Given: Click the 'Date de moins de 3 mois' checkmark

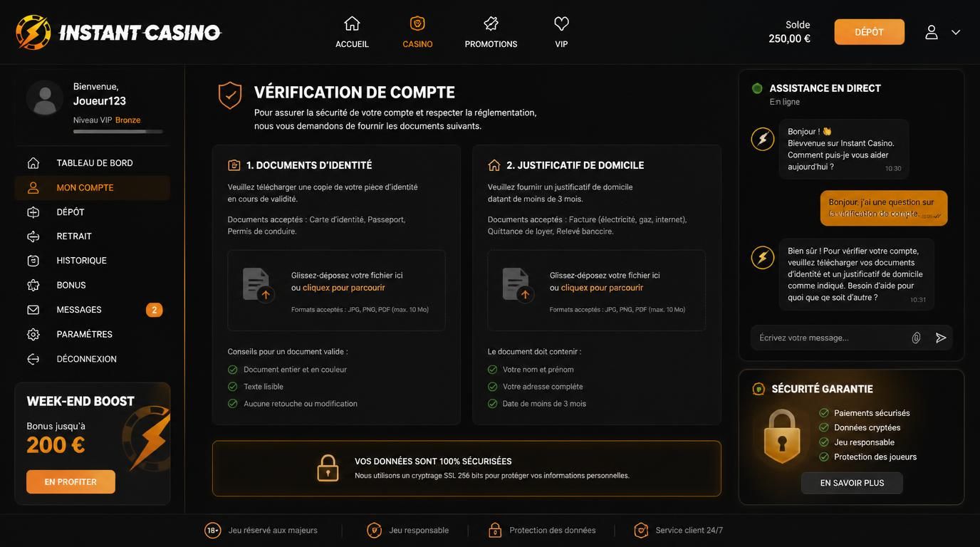Looking at the screenshot, I should (x=492, y=404).
